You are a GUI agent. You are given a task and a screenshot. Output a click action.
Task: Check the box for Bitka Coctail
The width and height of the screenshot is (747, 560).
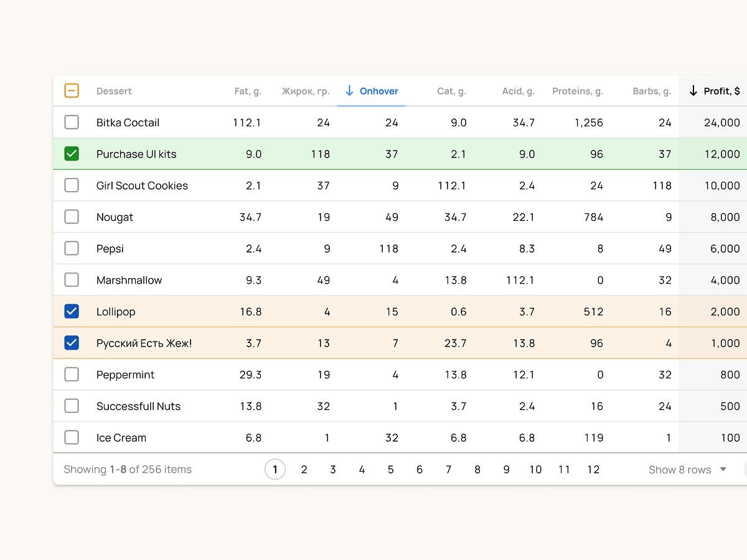[x=72, y=122]
